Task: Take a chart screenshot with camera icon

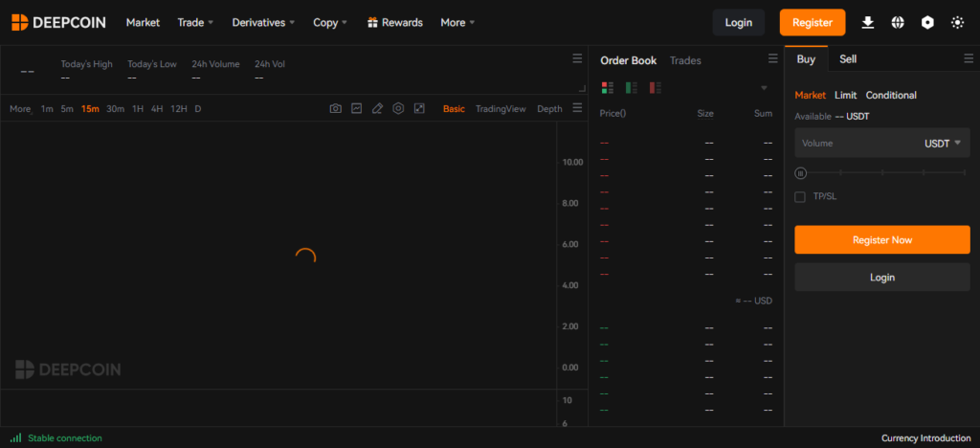Action: (336, 109)
